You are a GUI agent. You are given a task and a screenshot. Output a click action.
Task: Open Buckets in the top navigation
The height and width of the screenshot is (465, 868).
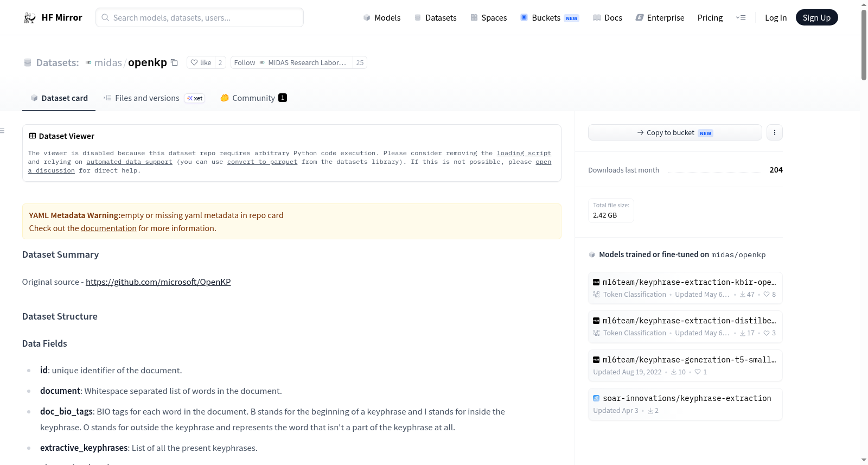(550, 17)
